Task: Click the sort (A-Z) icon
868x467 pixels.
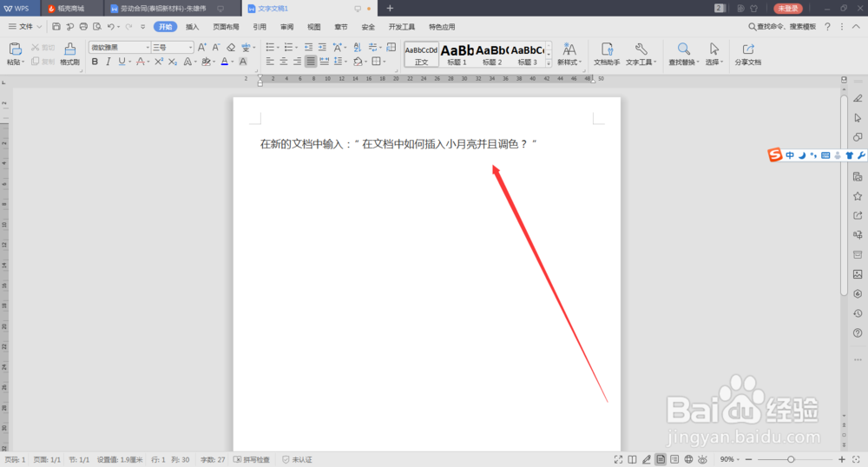Action: tap(357, 48)
